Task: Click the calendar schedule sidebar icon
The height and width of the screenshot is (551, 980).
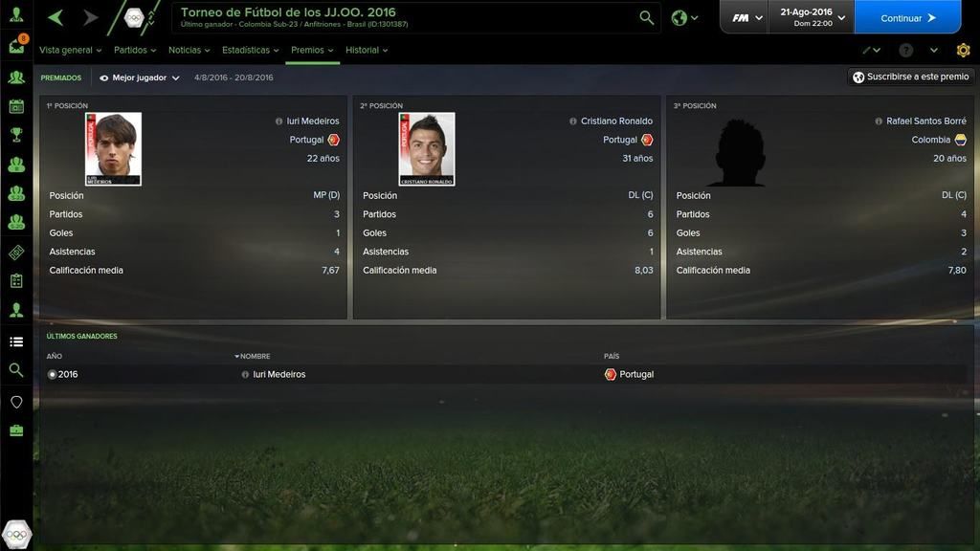Action: click(x=16, y=105)
